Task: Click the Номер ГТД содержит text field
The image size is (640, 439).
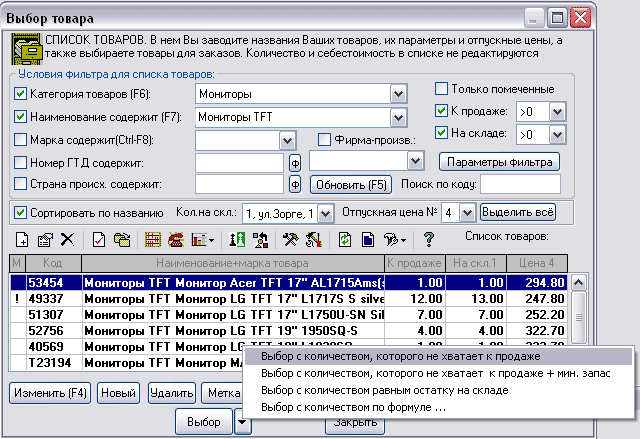Action: click(239, 163)
